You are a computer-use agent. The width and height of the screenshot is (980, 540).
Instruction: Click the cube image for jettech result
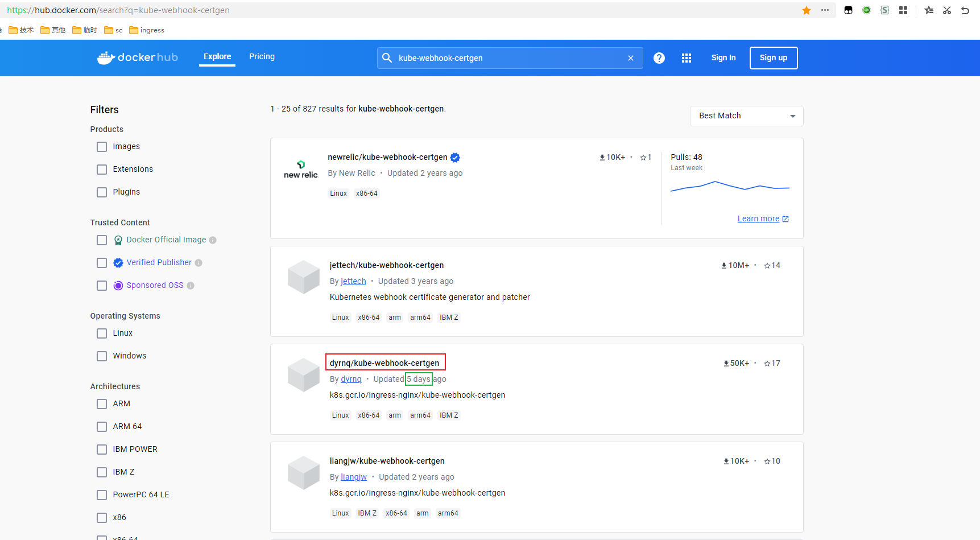click(304, 277)
